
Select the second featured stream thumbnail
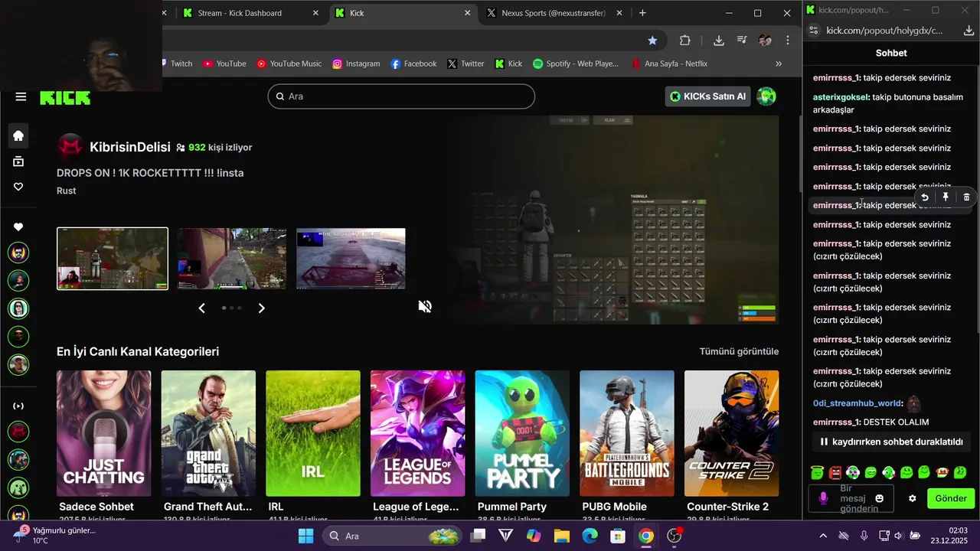tap(232, 259)
